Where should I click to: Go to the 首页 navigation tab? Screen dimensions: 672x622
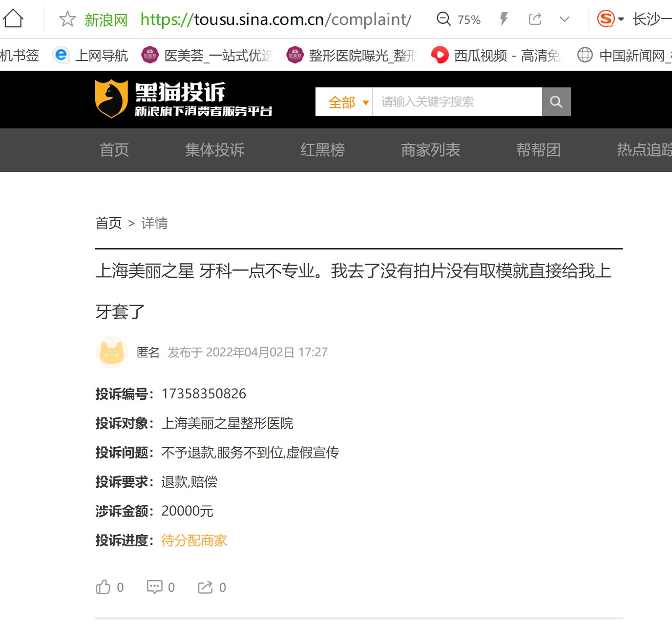(x=114, y=150)
